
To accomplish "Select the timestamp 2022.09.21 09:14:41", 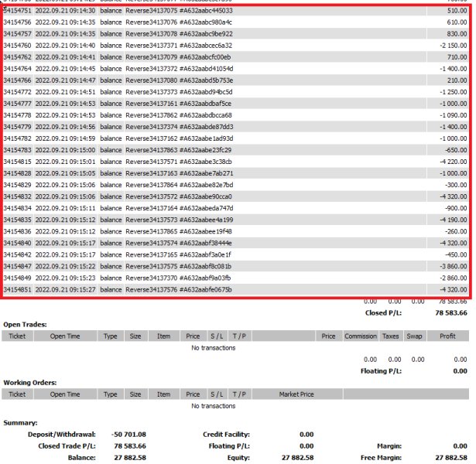I will [65, 57].
